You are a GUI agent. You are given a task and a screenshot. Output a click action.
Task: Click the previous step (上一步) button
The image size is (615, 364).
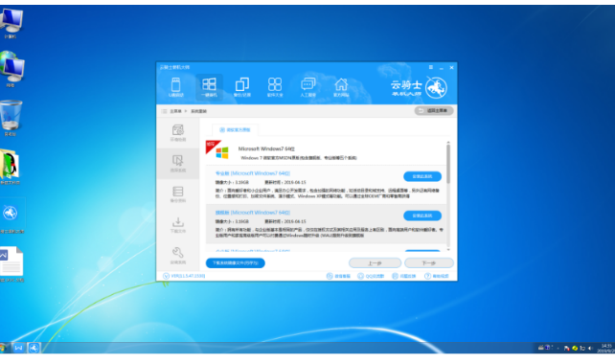(375, 262)
